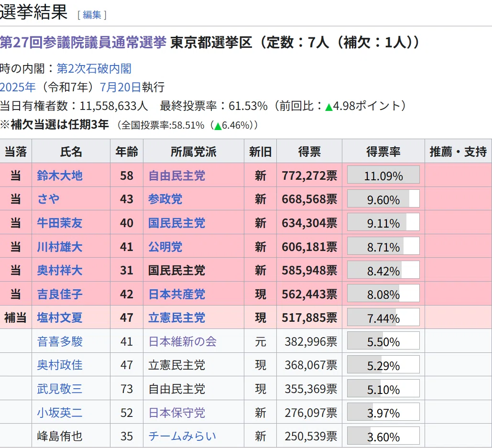492x448 pixels.
Task: Click the 補当 status cell
Action: (x=15, y=317)
